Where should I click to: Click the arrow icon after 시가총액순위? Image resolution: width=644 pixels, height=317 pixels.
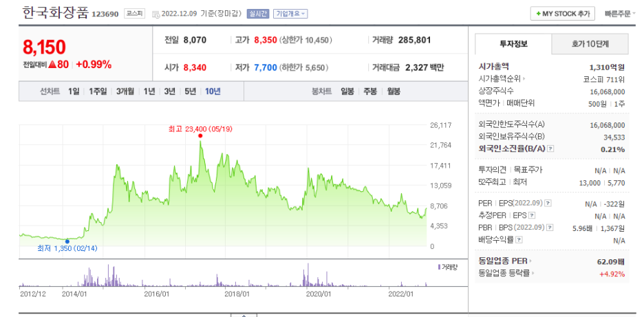(x=524, y=78)
